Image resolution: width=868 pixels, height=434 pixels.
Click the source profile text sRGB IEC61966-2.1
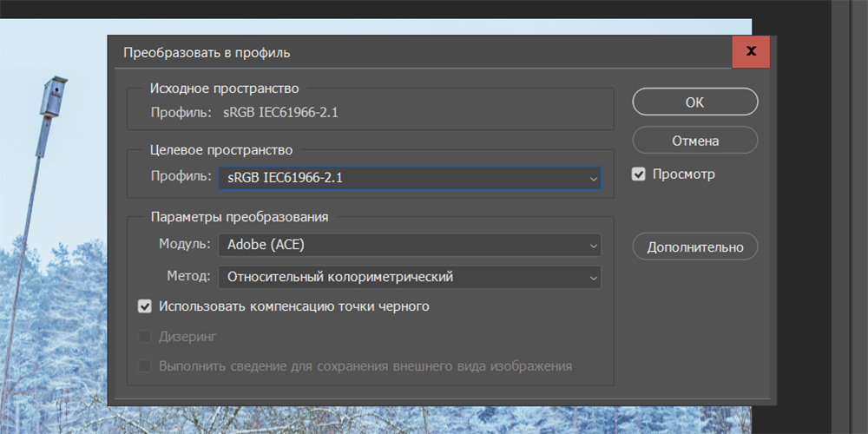280,112
